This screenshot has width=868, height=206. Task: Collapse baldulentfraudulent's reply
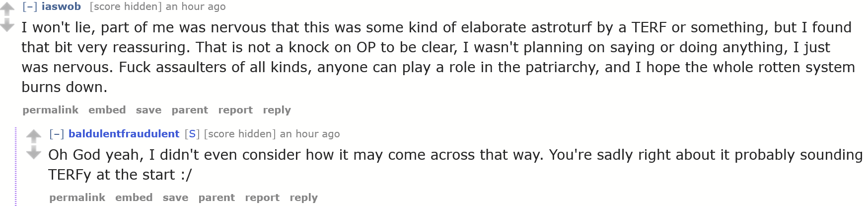pyautogui.click(x=57, y=134)
